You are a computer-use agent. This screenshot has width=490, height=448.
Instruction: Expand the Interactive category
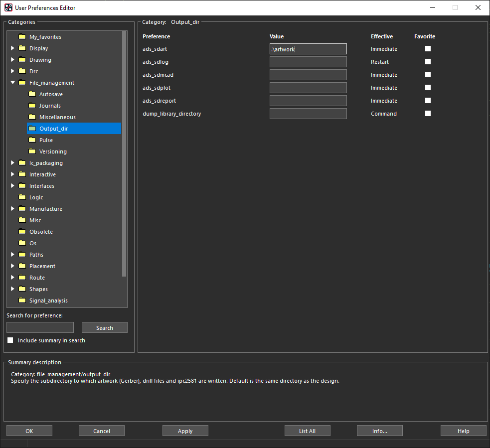[12, 174]
